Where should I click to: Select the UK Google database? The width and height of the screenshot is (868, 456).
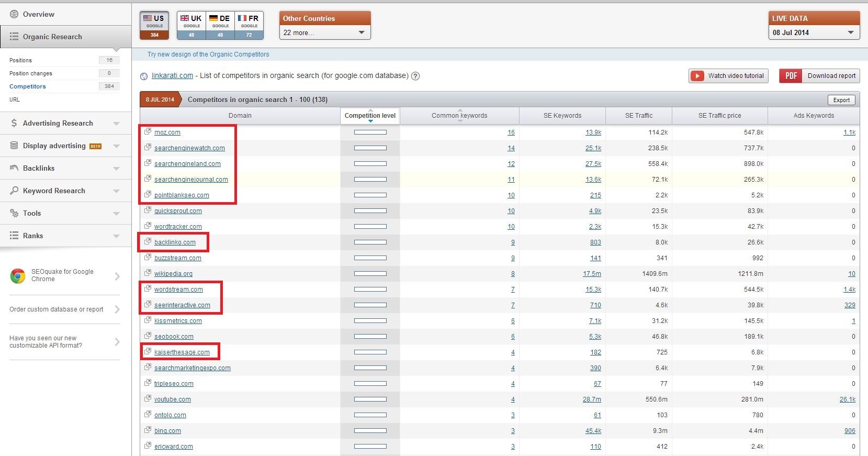191,25
